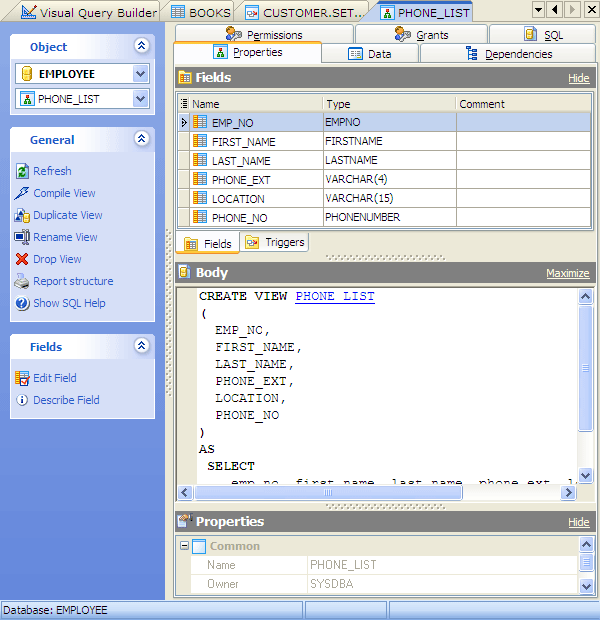This screenshot has width=600, height=620.
Task: Select the Properties tab
Action: point(248,52)
